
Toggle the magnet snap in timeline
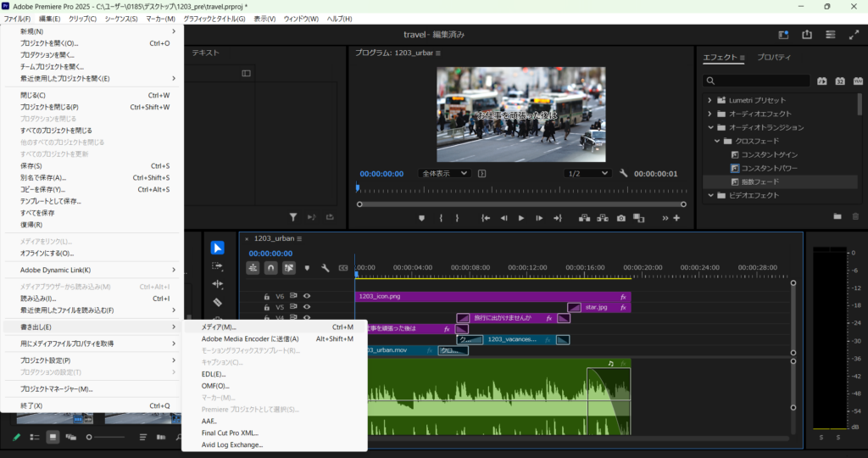[x=271, y=267]
